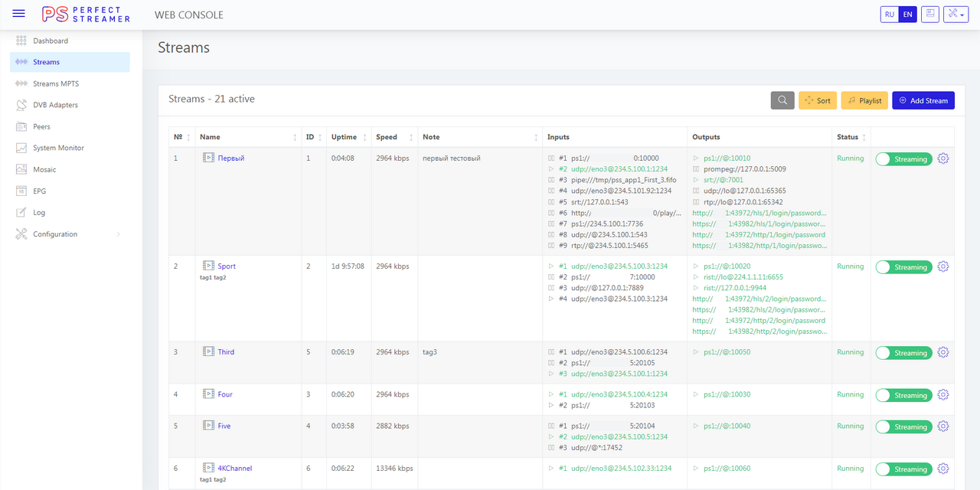Go to DVB Adapters page
The width and height of the screenshot is (980, 490).
point(55,105)
